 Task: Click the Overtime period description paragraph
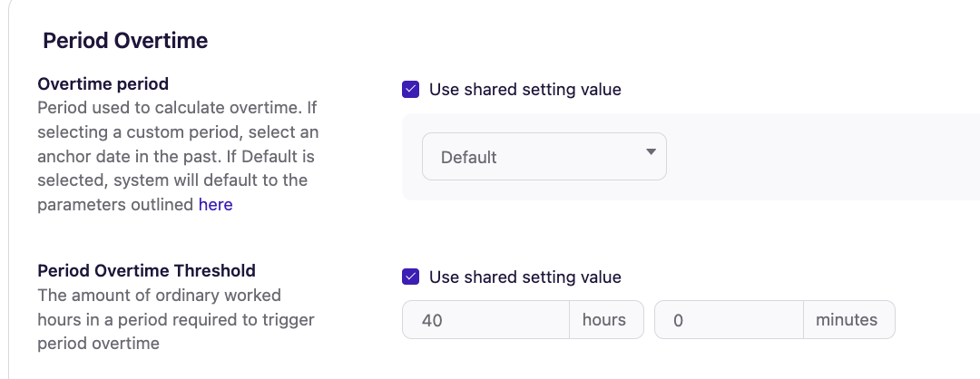click(x=177, y=157)
